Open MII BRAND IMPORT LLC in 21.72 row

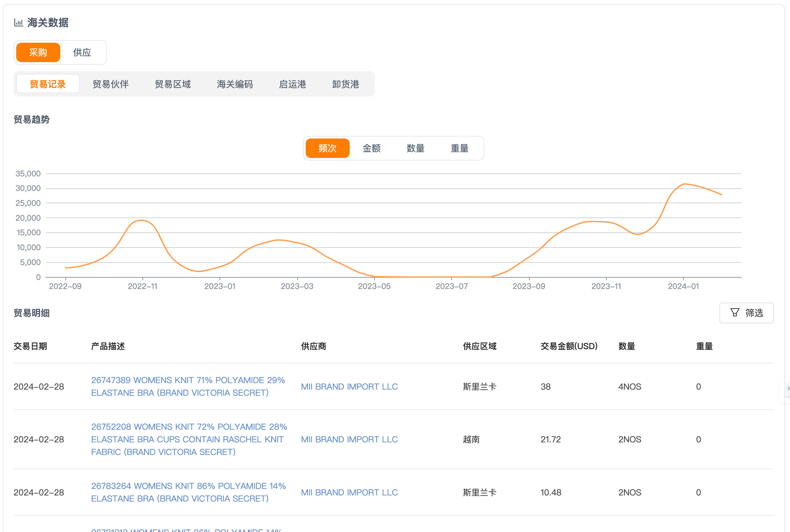pyautogui.click(x=349, y=439)
